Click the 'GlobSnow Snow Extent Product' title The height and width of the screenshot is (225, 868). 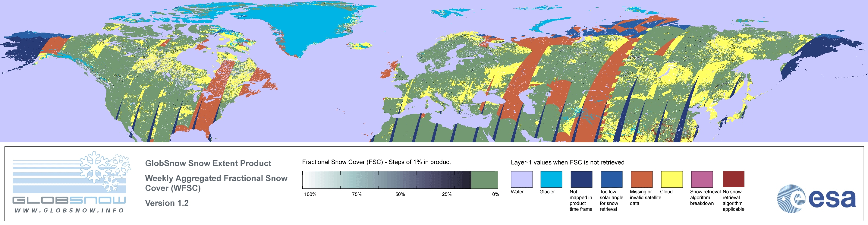pos(208,163)
